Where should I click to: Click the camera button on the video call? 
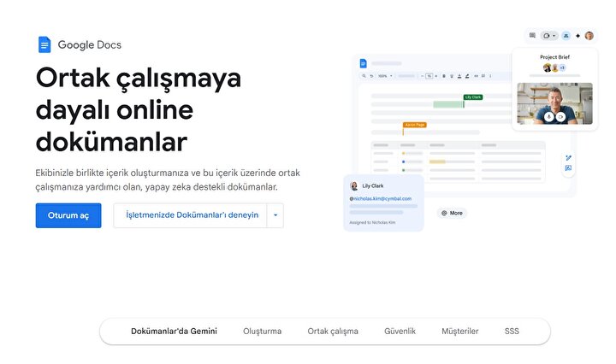[x=560, y=117]
